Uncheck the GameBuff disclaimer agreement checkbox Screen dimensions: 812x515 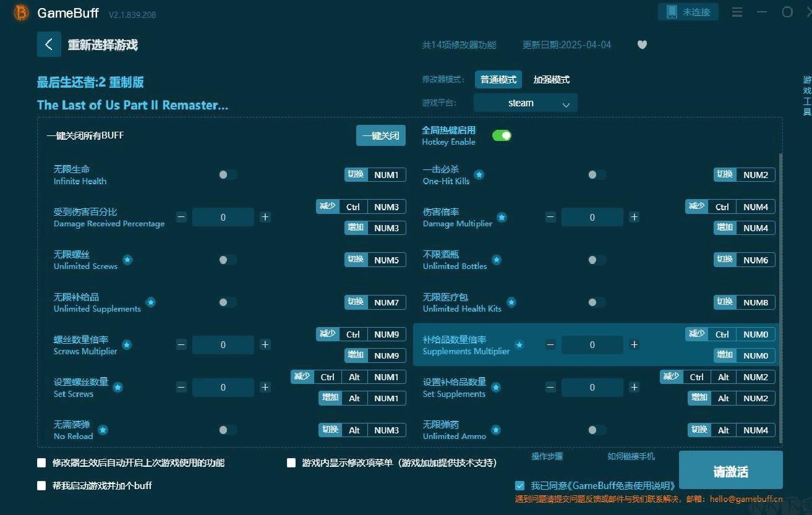(x=519, y=485)
